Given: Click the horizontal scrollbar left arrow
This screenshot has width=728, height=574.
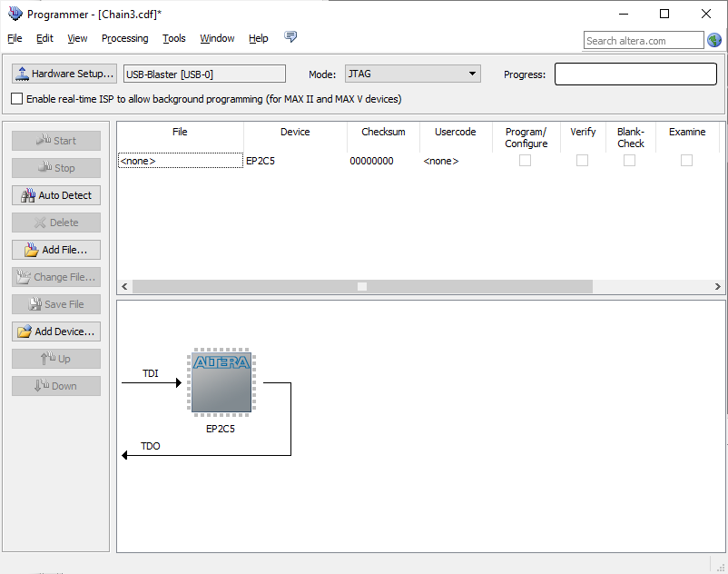Looking at the screenshot, I should (124, 286).
